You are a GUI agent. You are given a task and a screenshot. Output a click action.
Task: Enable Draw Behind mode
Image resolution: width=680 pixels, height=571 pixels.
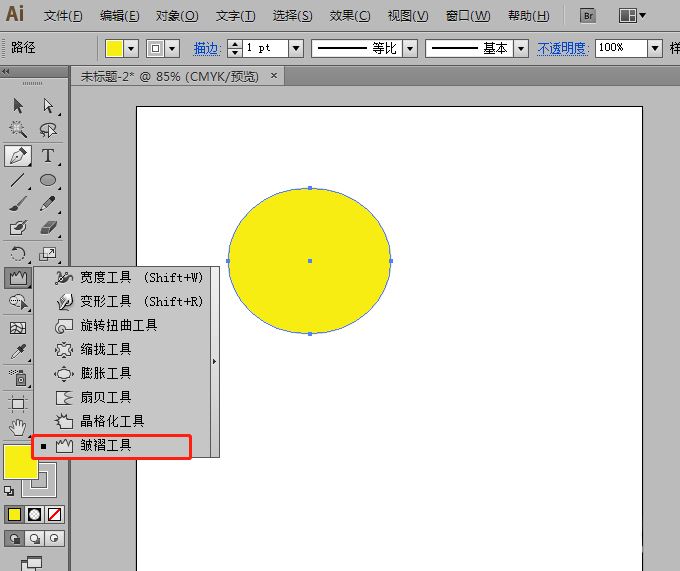[34, 538]
